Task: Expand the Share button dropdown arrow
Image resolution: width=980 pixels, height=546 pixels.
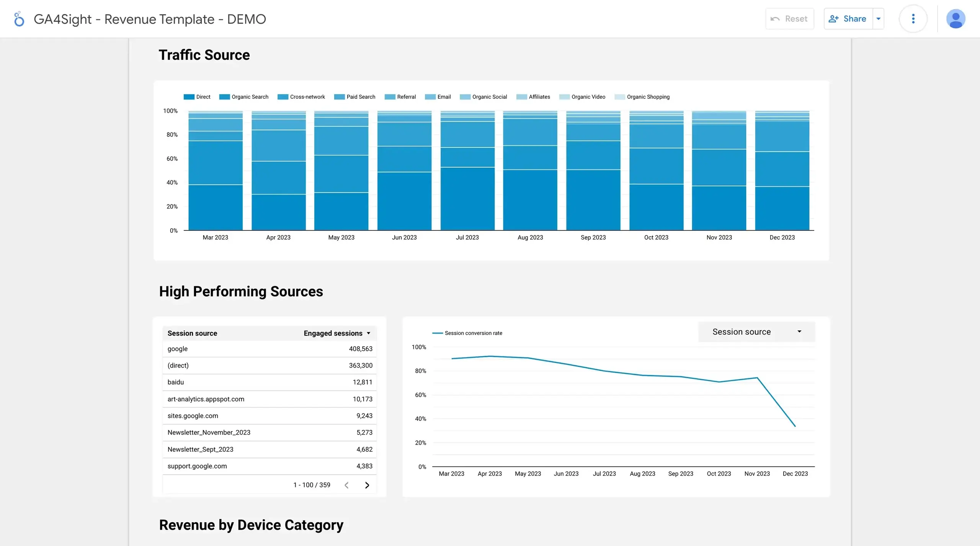Action: coord(878,19)
